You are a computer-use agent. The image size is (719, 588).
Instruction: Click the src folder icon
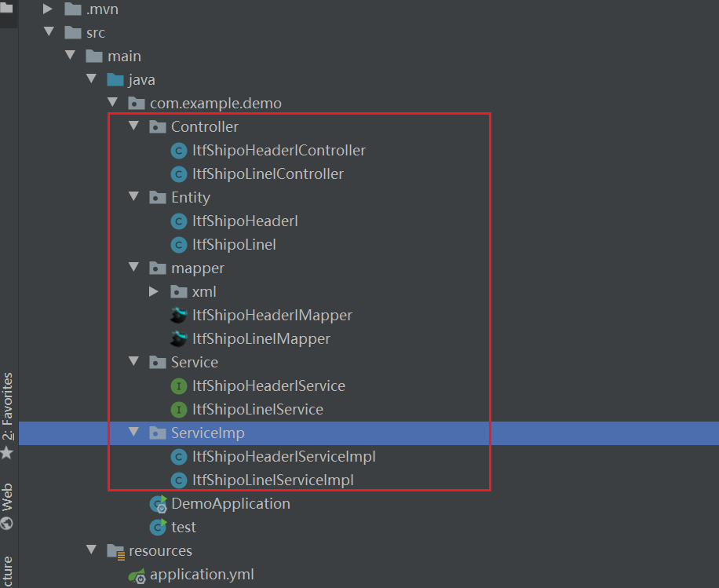tap(73, 32)
